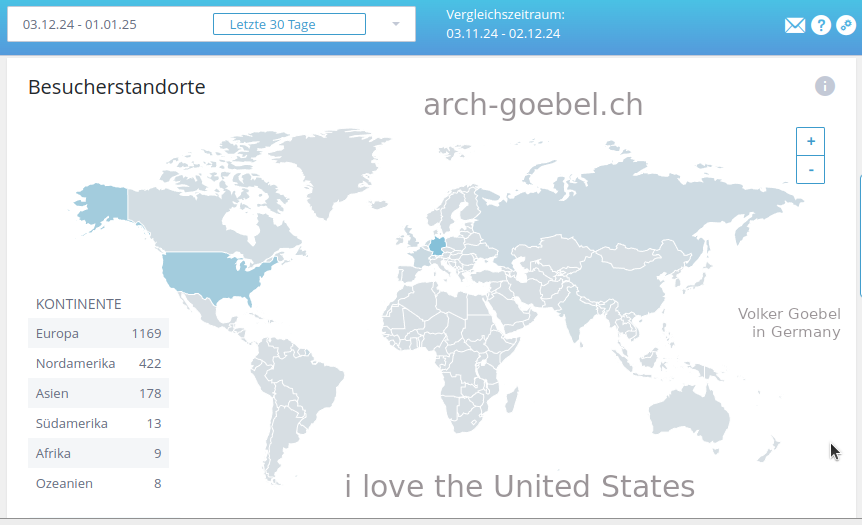
Task: Select the Afrika continent row
Action: pyautogui.click(x=98, y=453)
